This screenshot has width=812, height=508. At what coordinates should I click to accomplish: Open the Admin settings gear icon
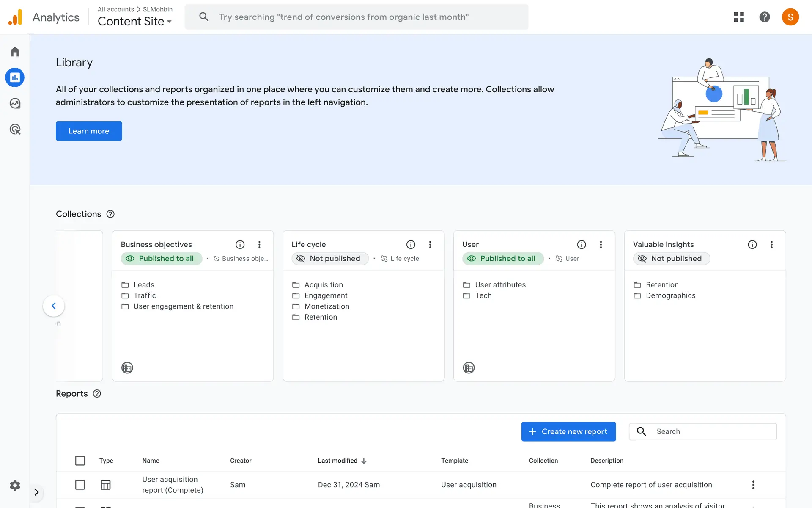[15, 485]
